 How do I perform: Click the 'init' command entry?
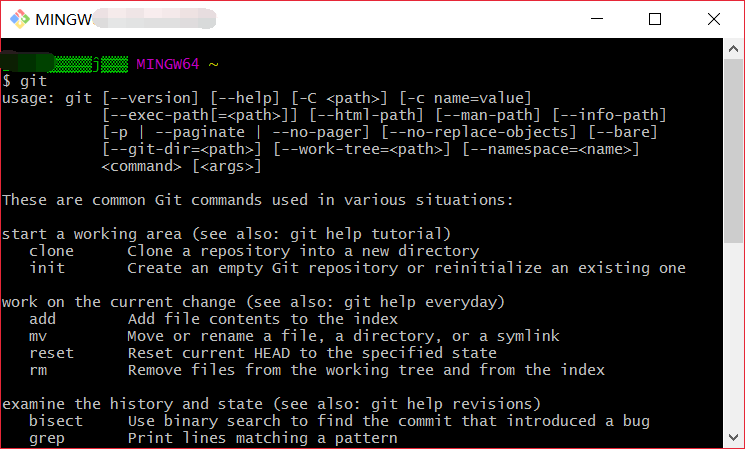click(47, 268)
